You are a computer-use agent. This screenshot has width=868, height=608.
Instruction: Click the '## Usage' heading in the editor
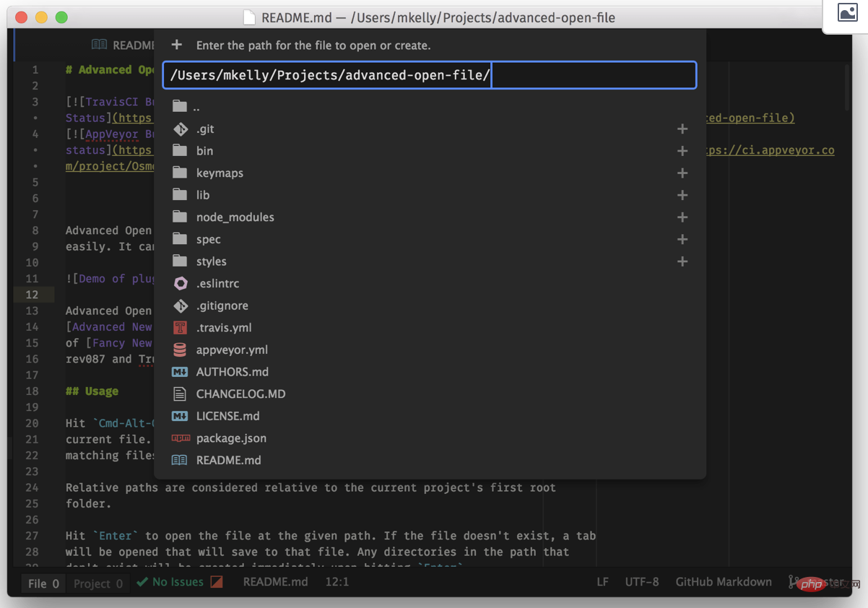[x=92, y=391]
